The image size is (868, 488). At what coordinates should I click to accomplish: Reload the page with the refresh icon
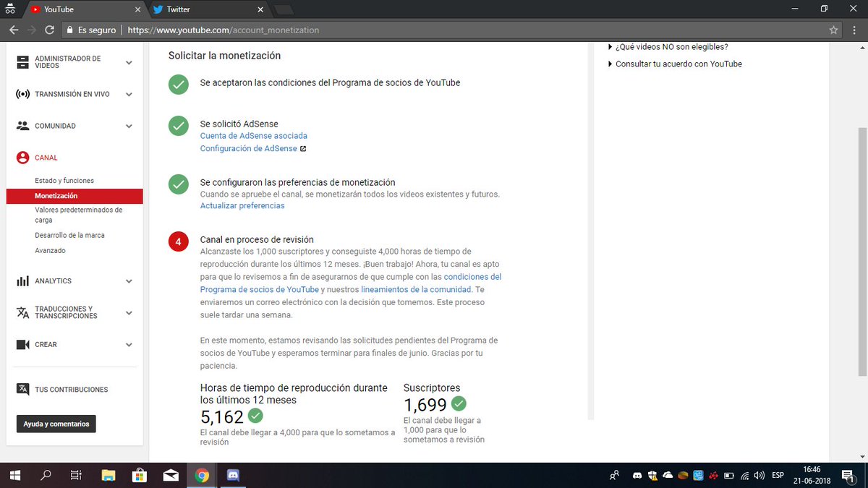(49, 30)
